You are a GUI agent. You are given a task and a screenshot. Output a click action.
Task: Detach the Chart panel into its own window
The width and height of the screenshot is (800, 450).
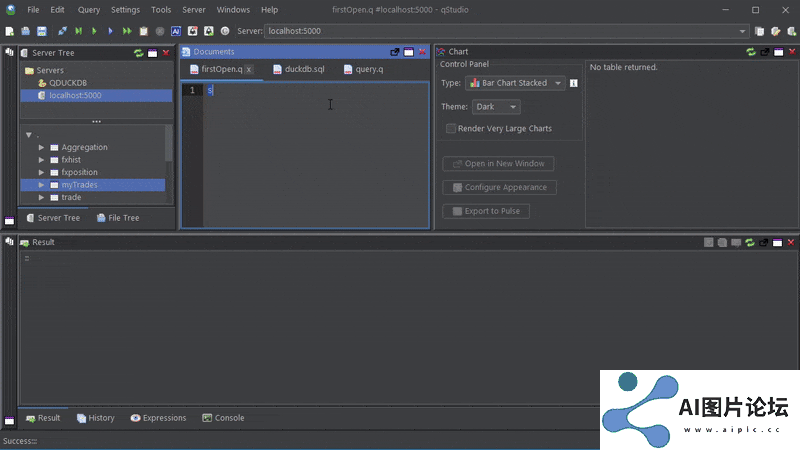[x=764, y=52]
